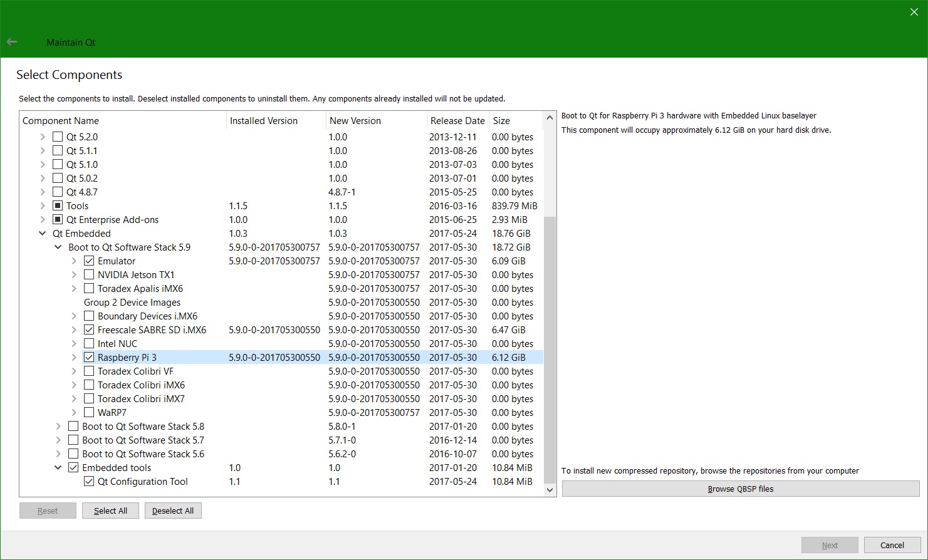
Task: Close the Maintain Qt window
Action: tap(914, 12)
